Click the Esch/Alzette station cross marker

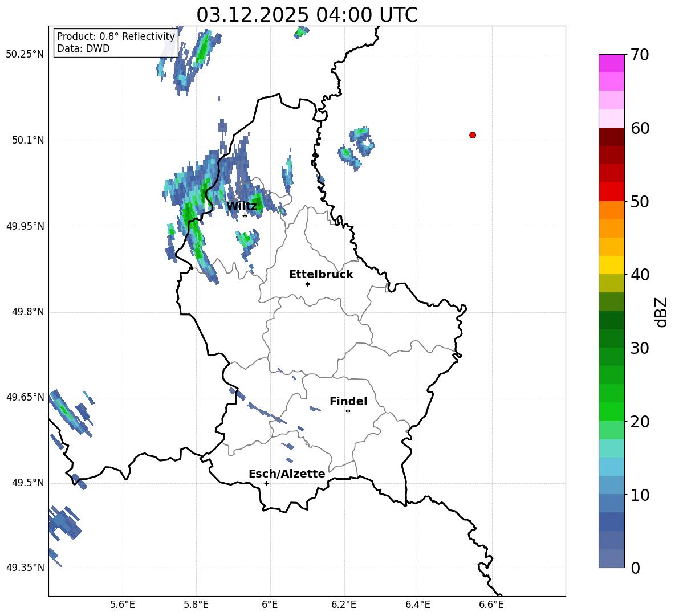tap(266, 483)
